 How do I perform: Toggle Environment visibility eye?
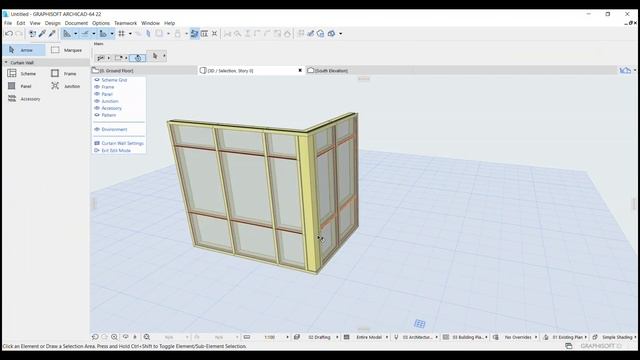[97, 129]
